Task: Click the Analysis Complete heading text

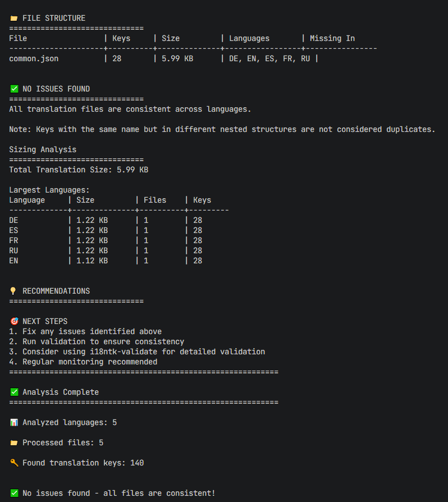Action: (61, 392)
